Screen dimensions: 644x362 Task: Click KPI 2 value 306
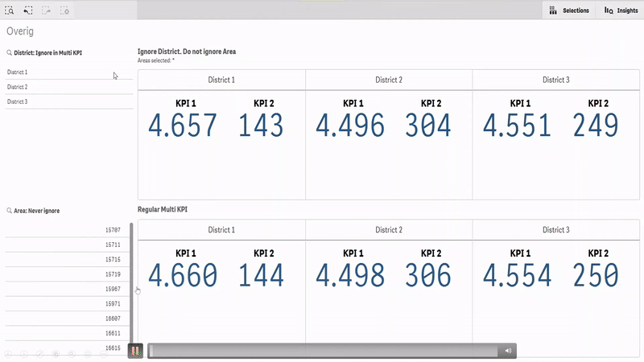(428, 275)
